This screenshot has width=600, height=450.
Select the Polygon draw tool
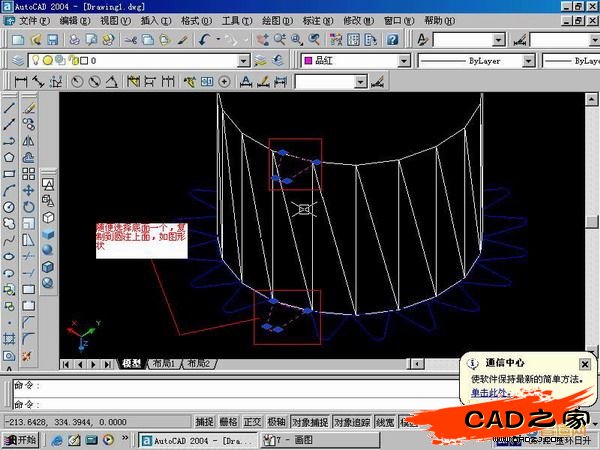point(9,156)
